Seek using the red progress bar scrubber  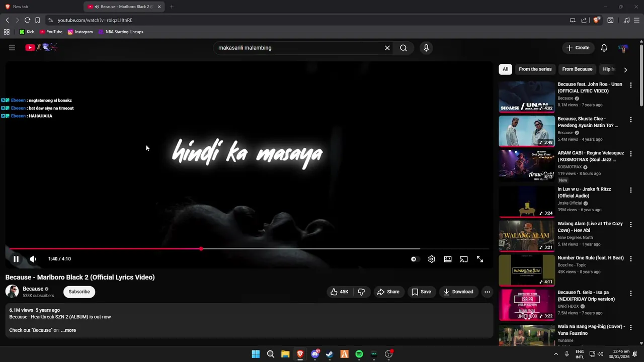(201, 249)
